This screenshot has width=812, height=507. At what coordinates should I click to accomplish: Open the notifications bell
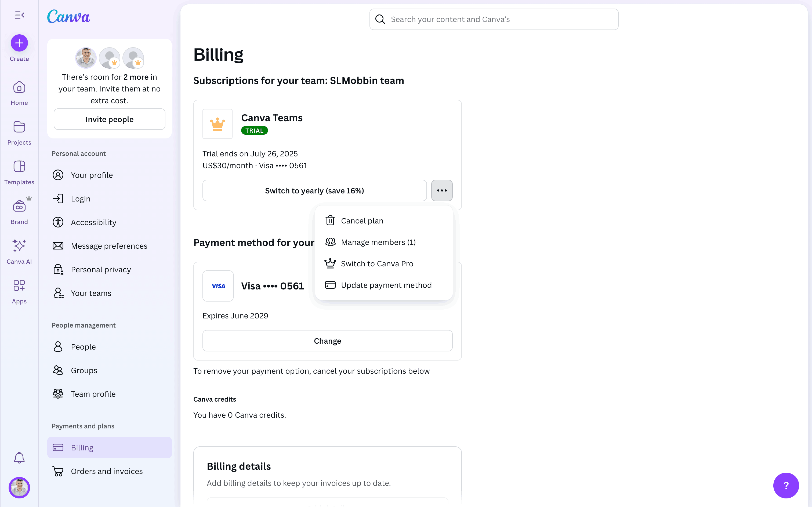click(19, 457)
